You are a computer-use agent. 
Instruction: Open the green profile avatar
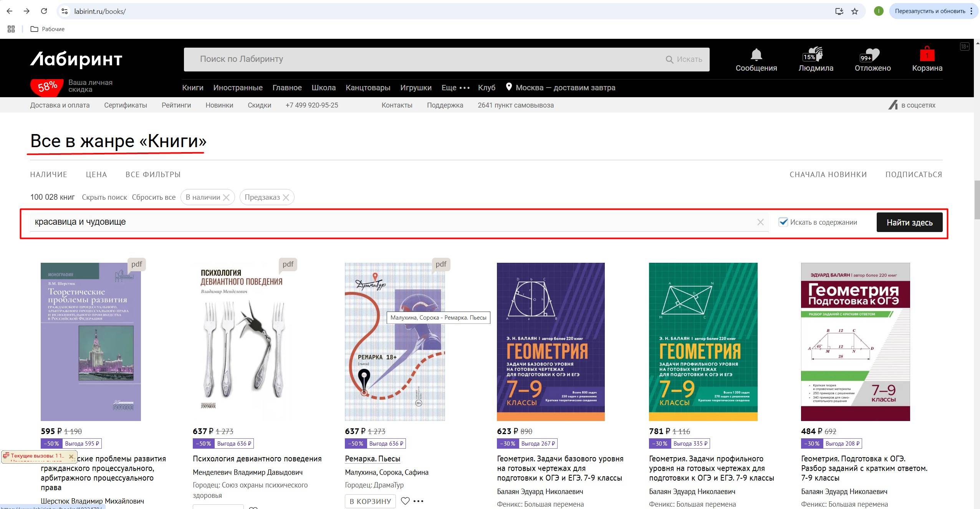pyautogui.click(x=879, y=11)
